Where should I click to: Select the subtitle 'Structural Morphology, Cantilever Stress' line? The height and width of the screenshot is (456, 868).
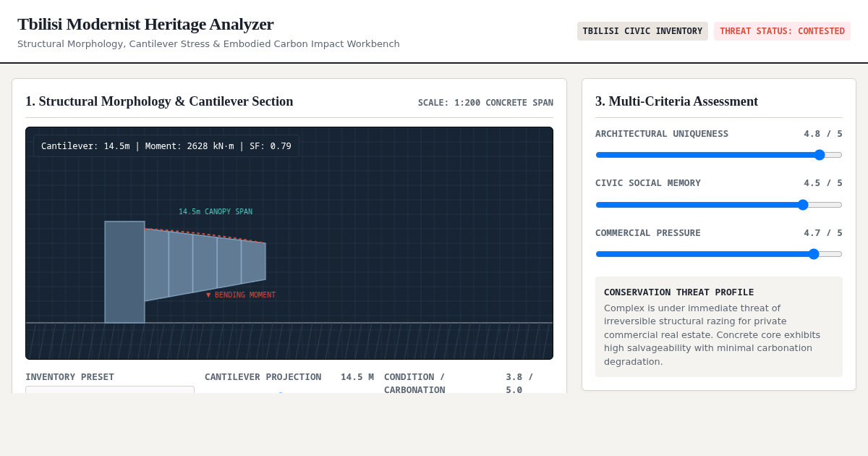(208, 44)
